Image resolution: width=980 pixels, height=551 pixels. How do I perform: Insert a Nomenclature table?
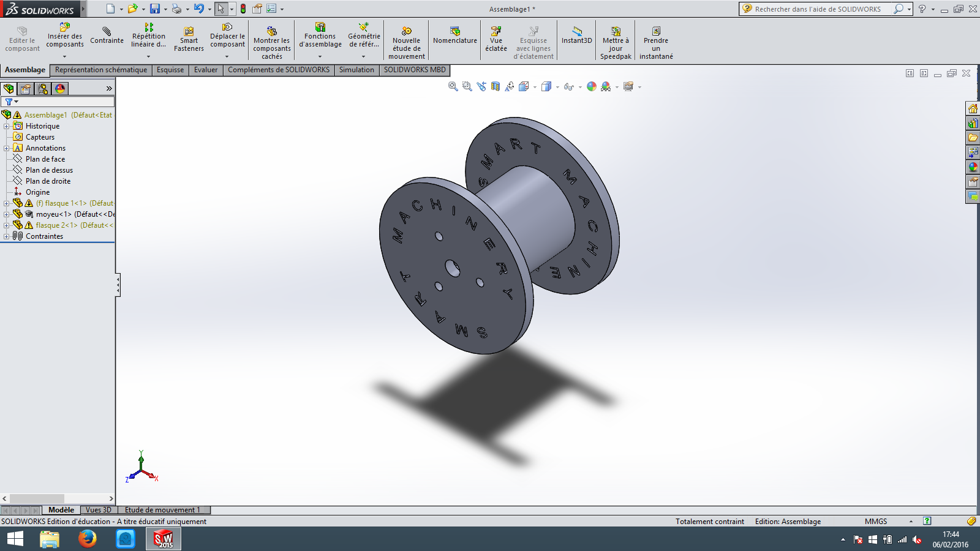pos(455,36)
